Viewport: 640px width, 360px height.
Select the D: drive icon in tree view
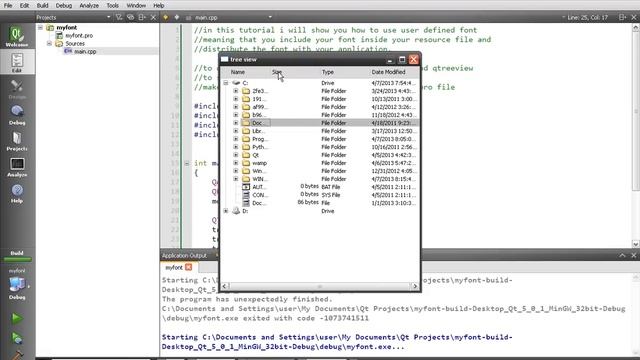tap(236, 211)
